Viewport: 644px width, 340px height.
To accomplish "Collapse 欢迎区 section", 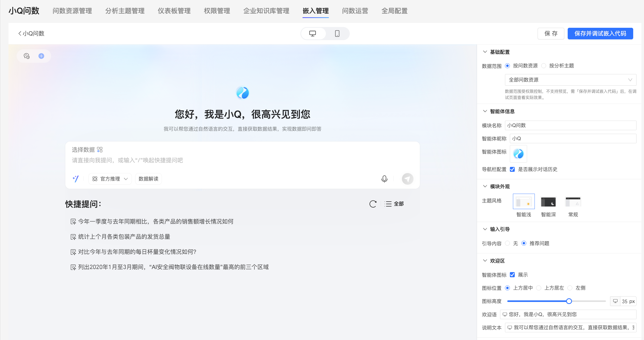I will pos(485,261).
